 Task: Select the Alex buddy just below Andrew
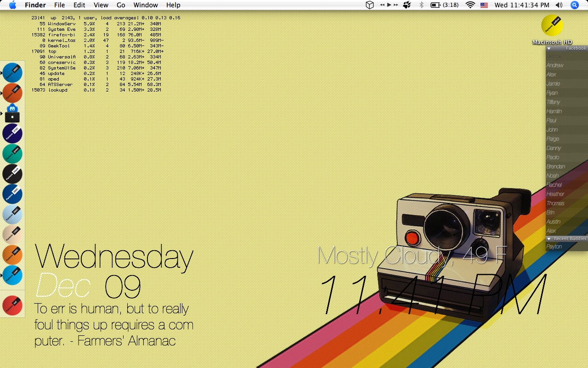coord(567,75)
